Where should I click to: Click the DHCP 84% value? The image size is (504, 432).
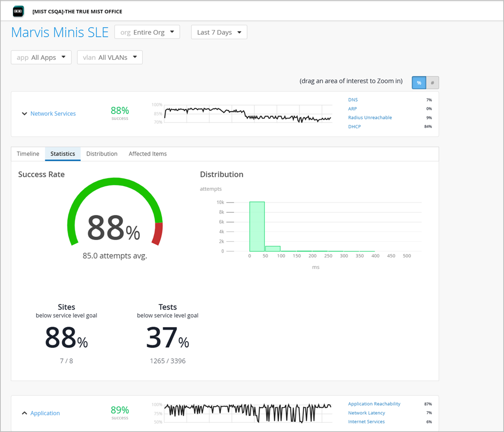(x=428, y=127)
